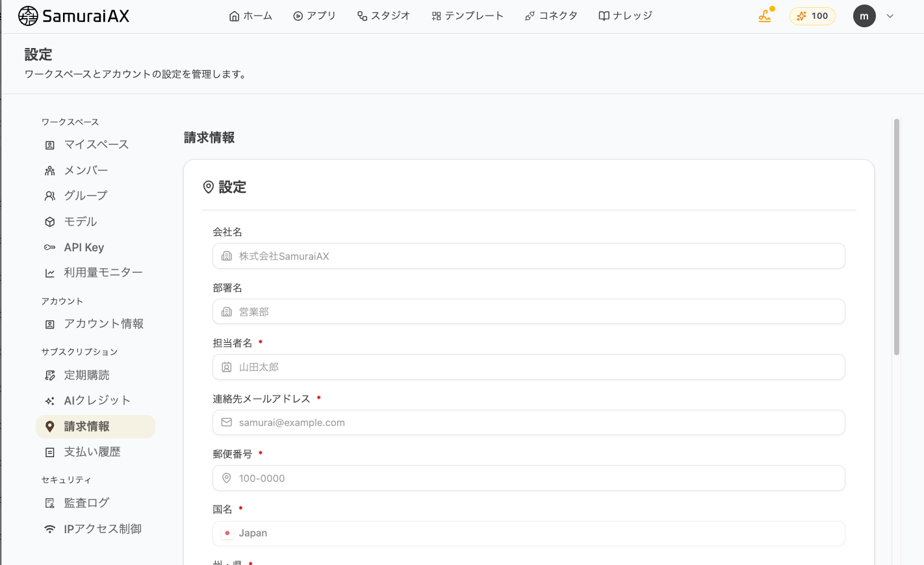Click the location pin beside 設定 heading
Screen dimensions: 924x565
coord(209,188)
